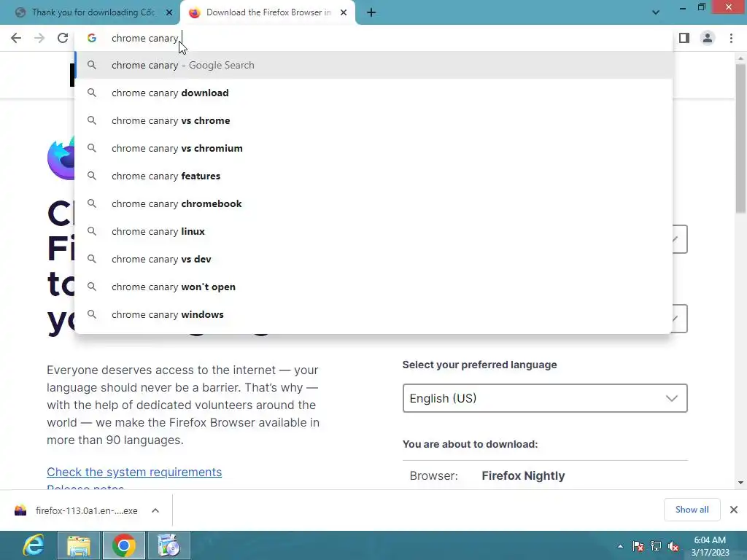Close the Firefox download tab
Viewport: 747px width, 560px height.
[344, 12]
